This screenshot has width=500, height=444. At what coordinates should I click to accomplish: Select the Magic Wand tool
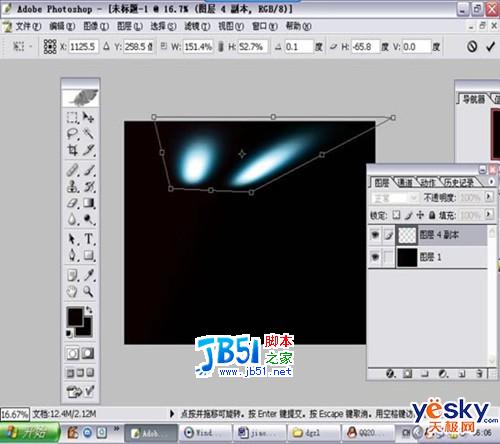click(88, 134)
